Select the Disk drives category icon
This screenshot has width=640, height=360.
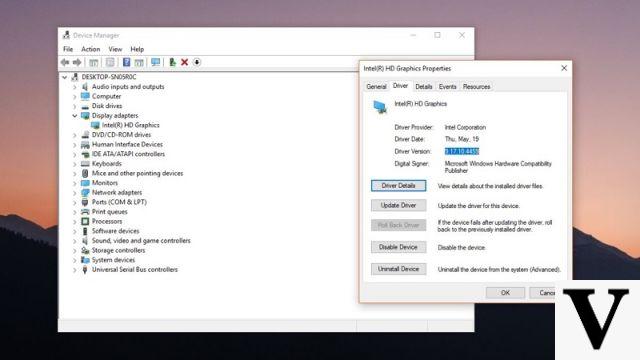85,106
